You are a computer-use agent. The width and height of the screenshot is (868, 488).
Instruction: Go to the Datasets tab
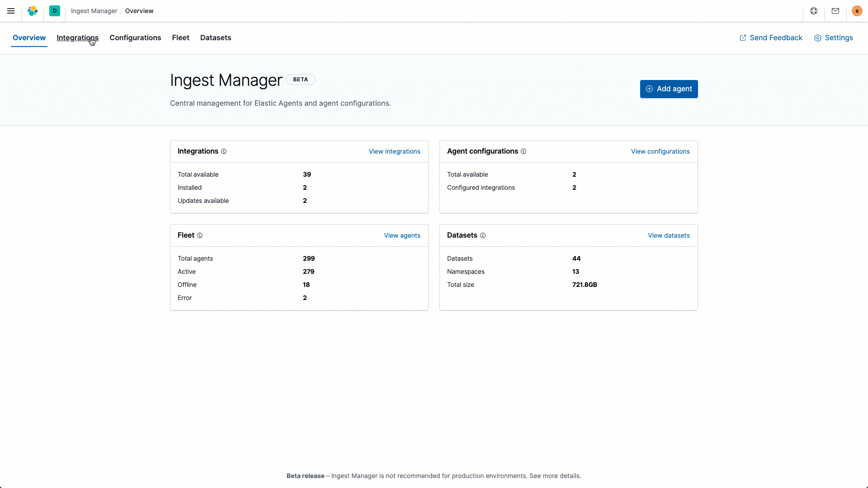[x=216, y=38]
